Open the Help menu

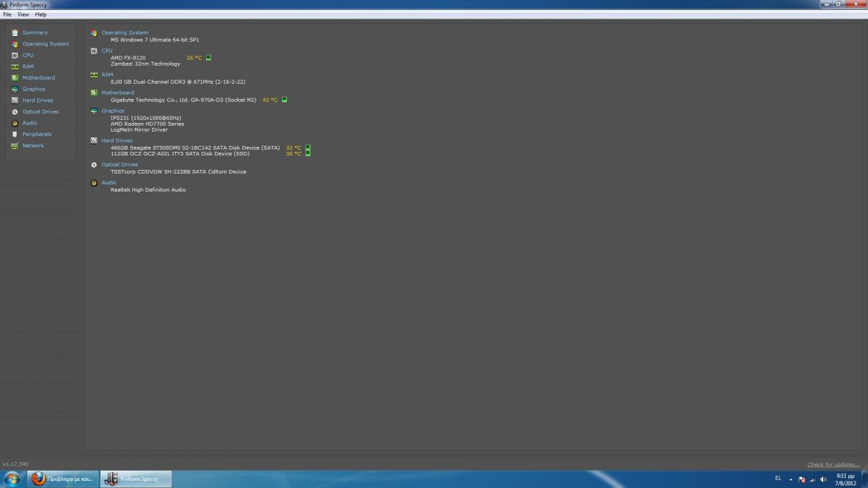41,14
